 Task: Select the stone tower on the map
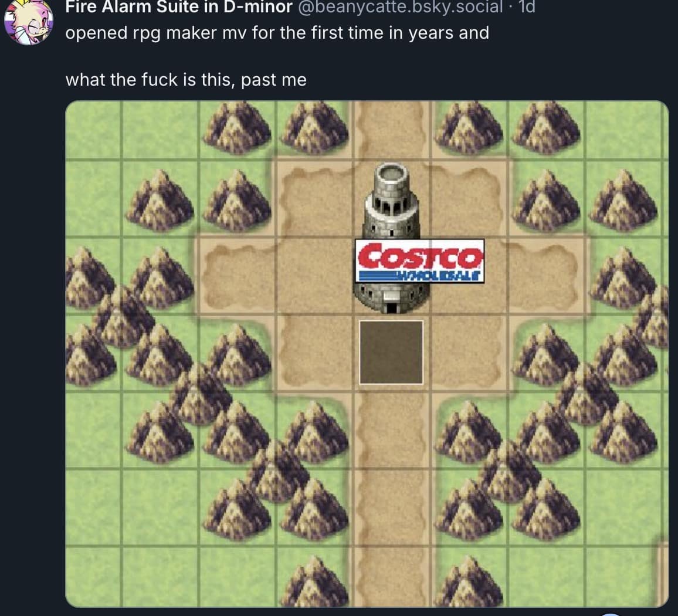point(391,237)
